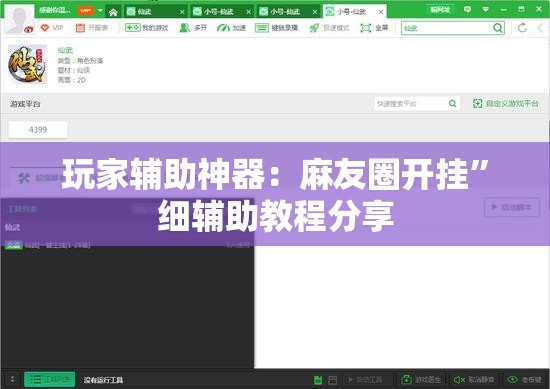Viewport: 550px width, 389px height.
Task: Click the layout grid icon in bottom bar
Action: point(333,380)
